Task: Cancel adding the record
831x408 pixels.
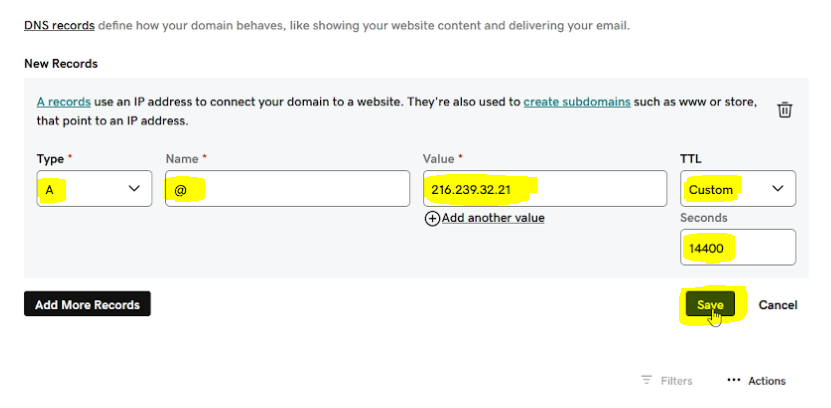Action: tap(777, 305)
